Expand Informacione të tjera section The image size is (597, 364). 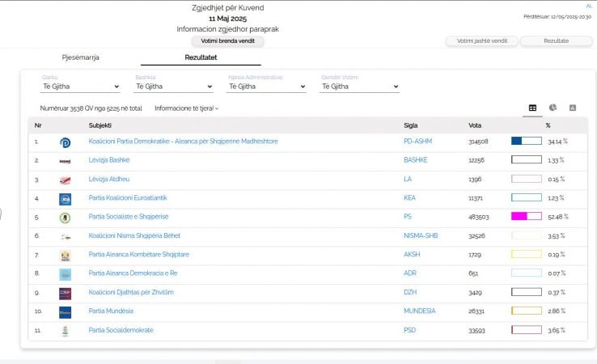click(x=187, y=108)
